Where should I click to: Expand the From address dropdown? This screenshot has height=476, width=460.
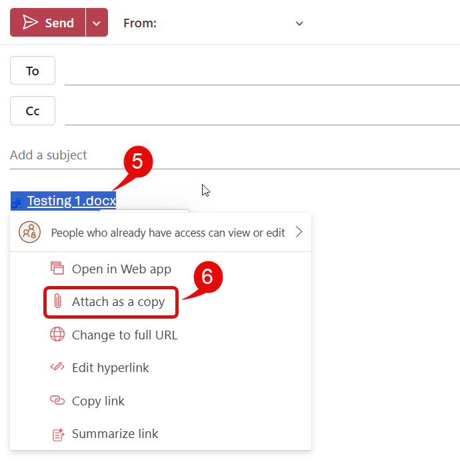pos(299,23)
